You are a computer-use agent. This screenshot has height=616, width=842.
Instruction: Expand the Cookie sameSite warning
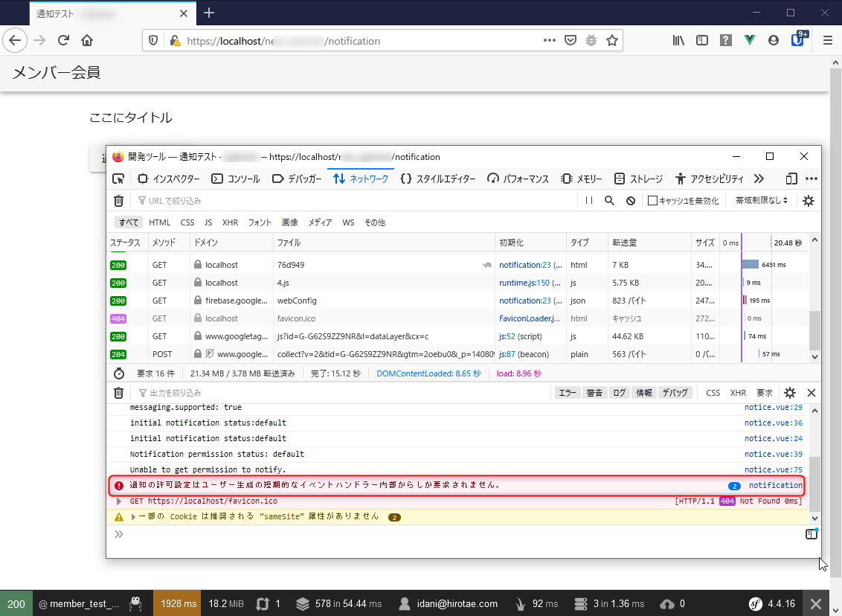[133, 517]
